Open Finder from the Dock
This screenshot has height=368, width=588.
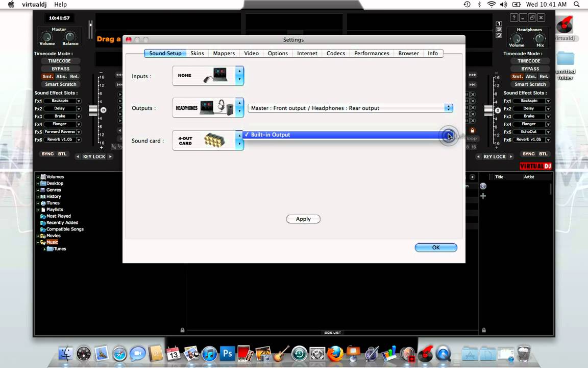[66, 353]
